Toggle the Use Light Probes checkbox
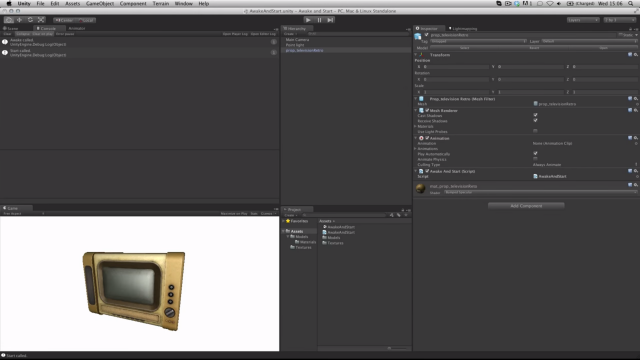The height and width of the screenshot is (360, 640). (535, 131)
